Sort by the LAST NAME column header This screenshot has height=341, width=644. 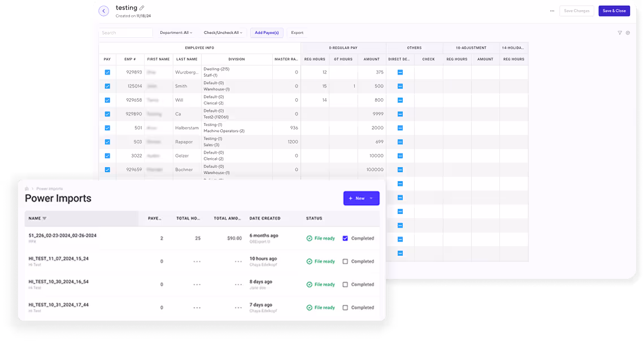tap(187, 59)
